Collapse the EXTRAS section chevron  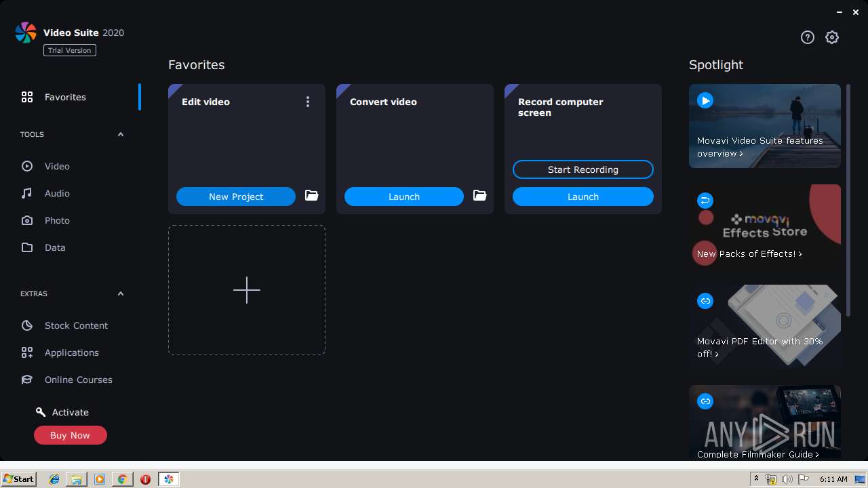(x=121, y=293)
